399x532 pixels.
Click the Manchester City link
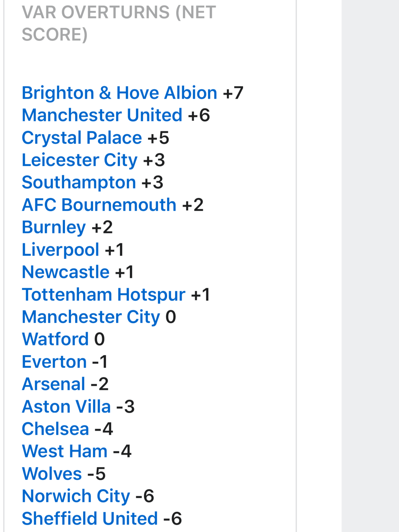(91, 317)
